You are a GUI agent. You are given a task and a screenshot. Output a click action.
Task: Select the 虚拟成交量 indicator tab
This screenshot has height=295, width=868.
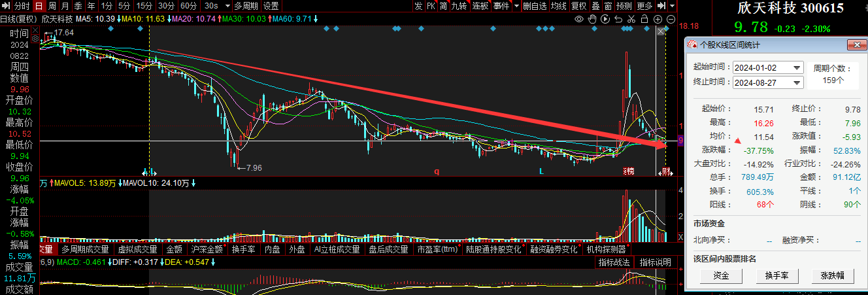click(137, 249)
